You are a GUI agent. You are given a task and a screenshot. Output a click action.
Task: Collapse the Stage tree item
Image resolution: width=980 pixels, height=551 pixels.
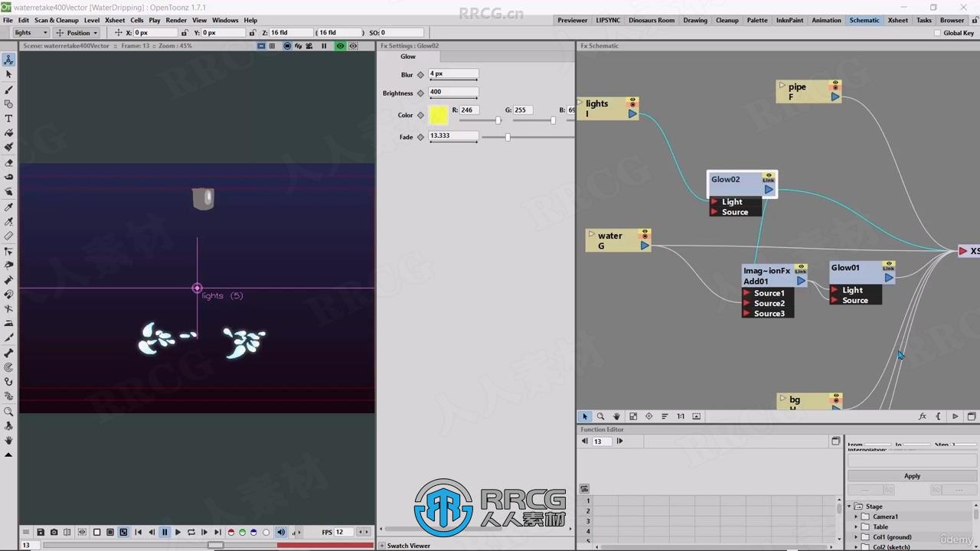point(849,507)
